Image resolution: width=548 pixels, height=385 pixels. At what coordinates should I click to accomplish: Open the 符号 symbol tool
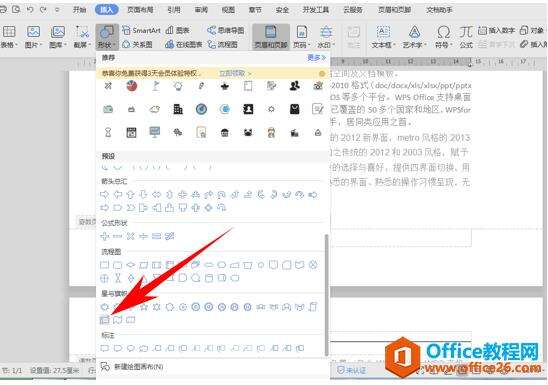pos(444,37)
